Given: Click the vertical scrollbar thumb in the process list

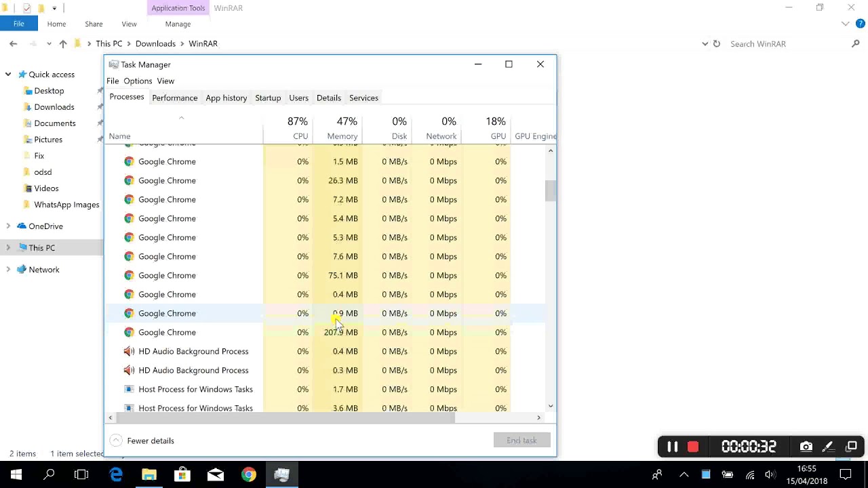Looking at the screenshot, I should (x=551, y=191).
